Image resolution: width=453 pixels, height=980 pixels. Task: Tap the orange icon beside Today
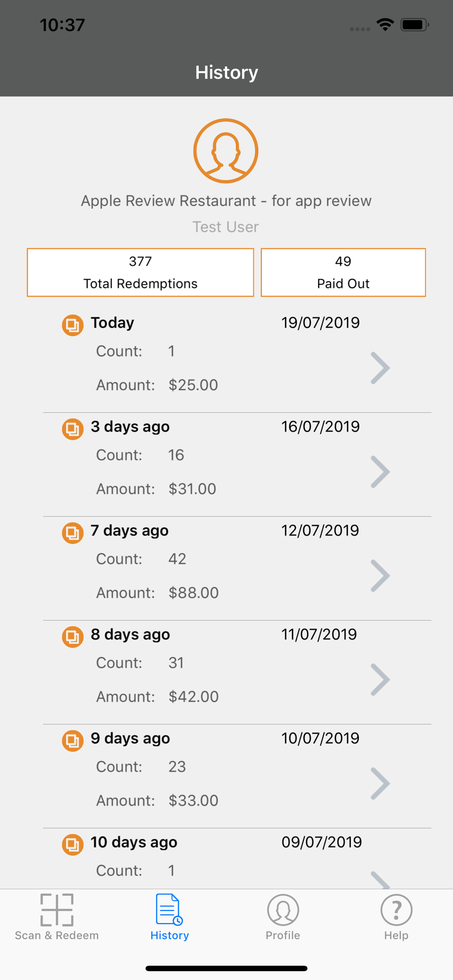coord(73,325)
